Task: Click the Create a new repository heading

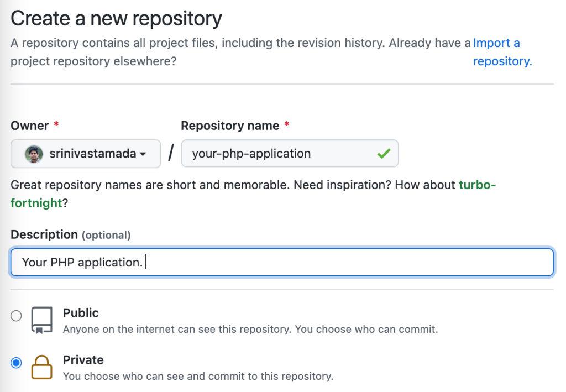Action: click(116, 18)
